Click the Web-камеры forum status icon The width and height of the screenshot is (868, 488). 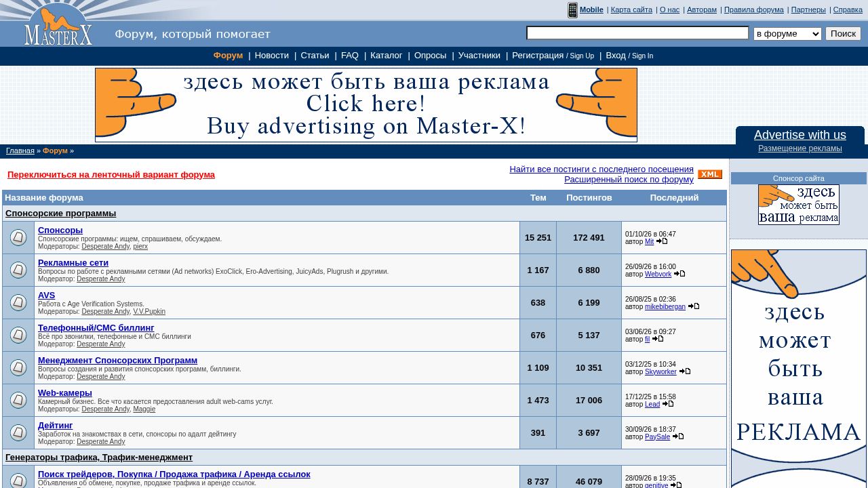pos(18,401)
